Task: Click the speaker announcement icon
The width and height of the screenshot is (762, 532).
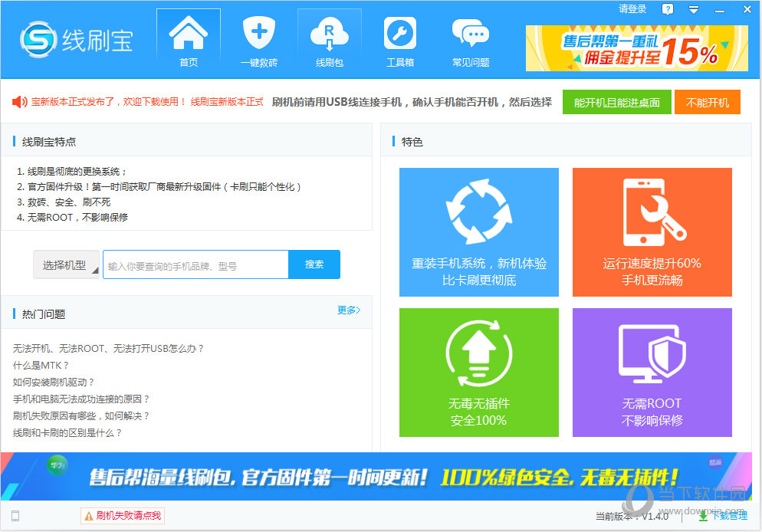Action: tap(18, 102)
